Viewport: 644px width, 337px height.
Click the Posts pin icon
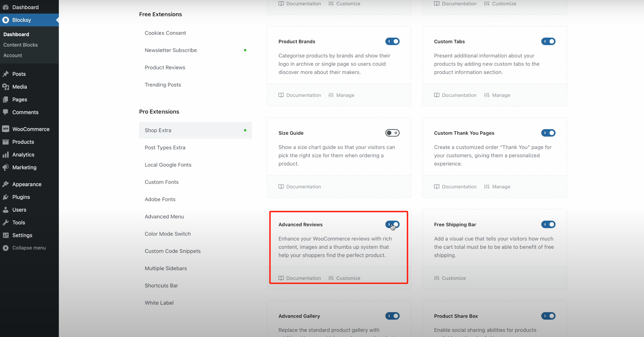click(x=6, y=74)
